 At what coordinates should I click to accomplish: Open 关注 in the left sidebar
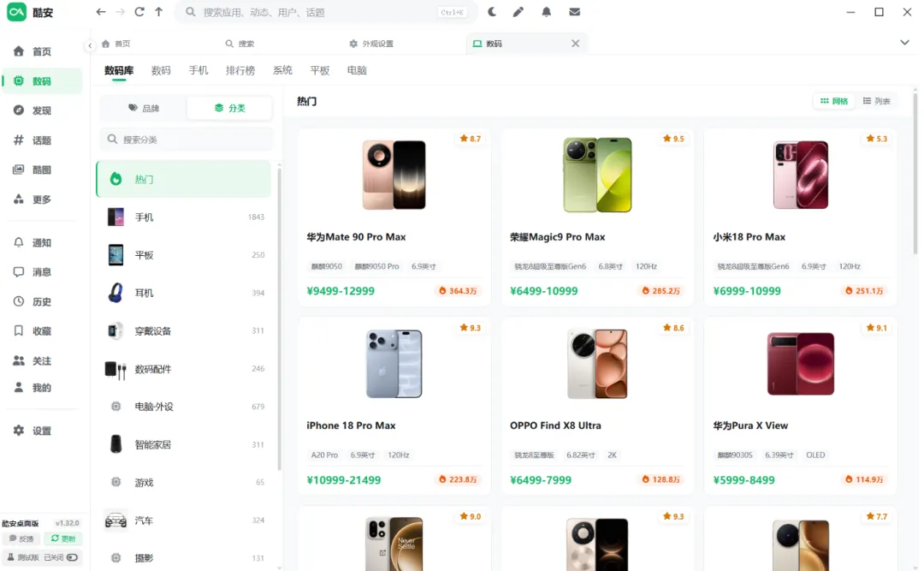click(x=42, y=360)
